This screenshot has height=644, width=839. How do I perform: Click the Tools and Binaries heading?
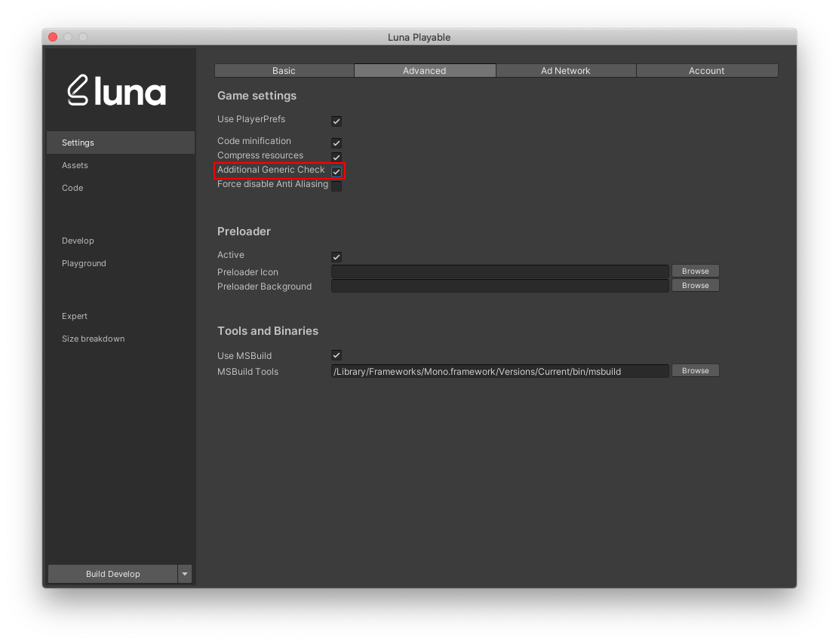point(268,331)
